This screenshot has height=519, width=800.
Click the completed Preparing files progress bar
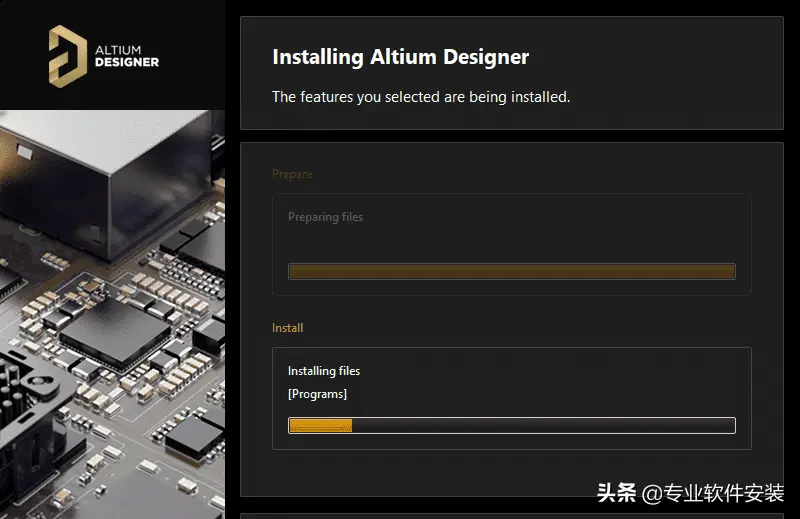point(512,271)
